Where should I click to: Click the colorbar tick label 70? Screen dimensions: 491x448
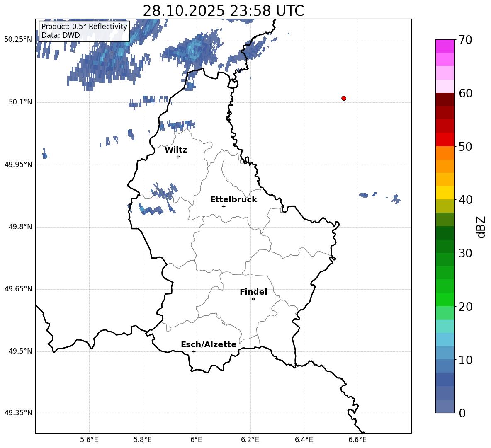tap(465, 40)
